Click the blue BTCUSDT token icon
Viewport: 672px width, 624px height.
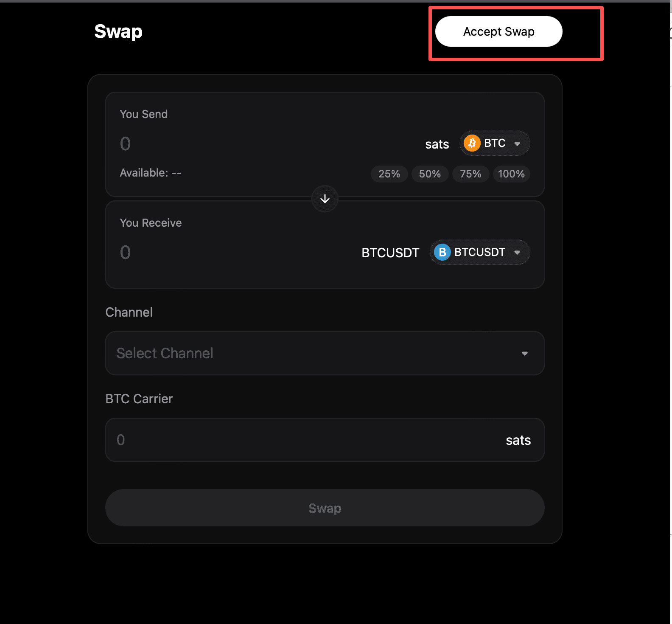coord(442,252)
